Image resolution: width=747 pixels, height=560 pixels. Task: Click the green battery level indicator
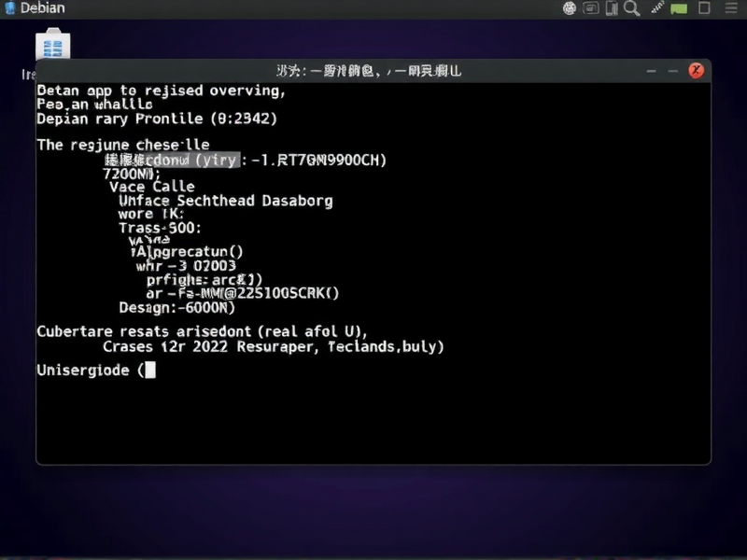[679, 7]
